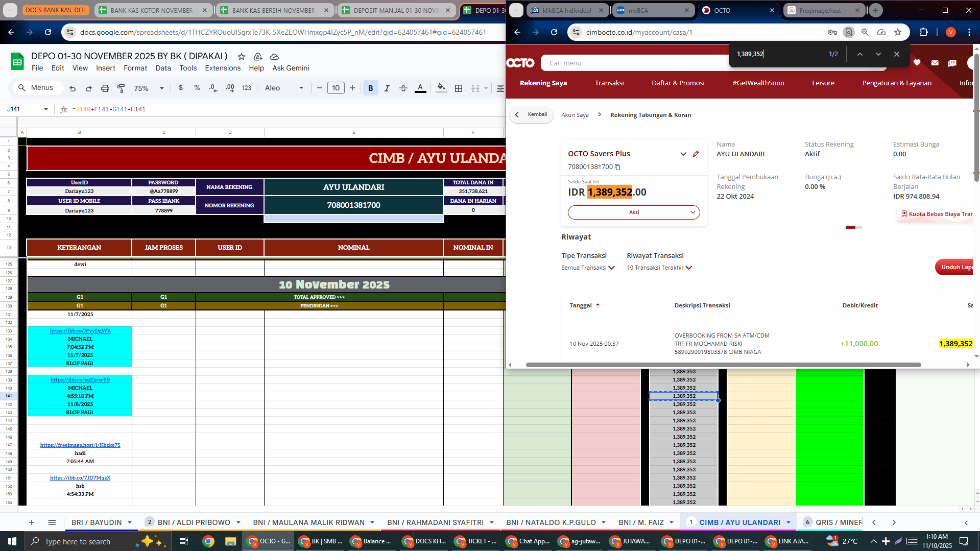Image resolution: width=980 pixels, height=551 pixels.
Task: Open the ibb.co/JFyyDgWh link
Action: [x=80, y=331]
